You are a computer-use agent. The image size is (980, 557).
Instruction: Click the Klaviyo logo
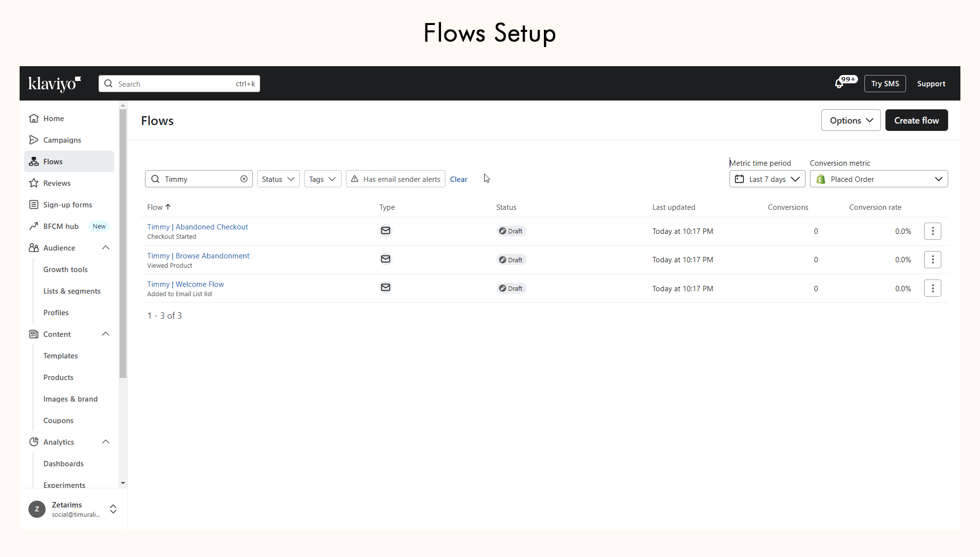click(x=54, y=84)
